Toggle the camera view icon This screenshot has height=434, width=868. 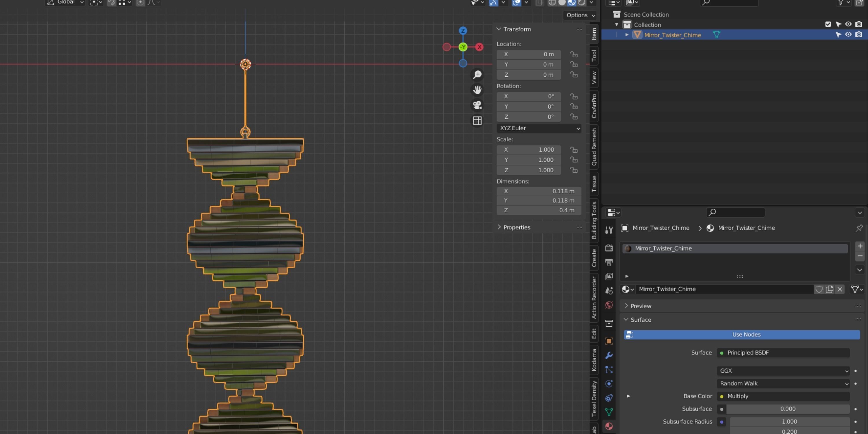coord(477,105)
